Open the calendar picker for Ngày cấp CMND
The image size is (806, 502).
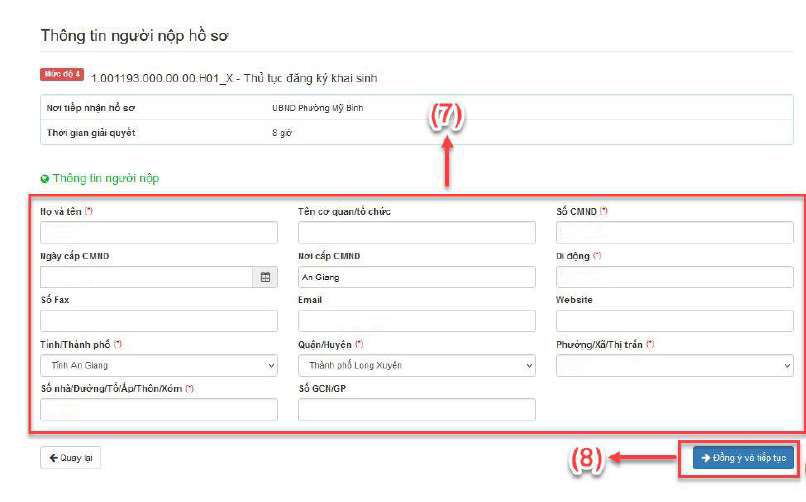[x=266, y=277]
